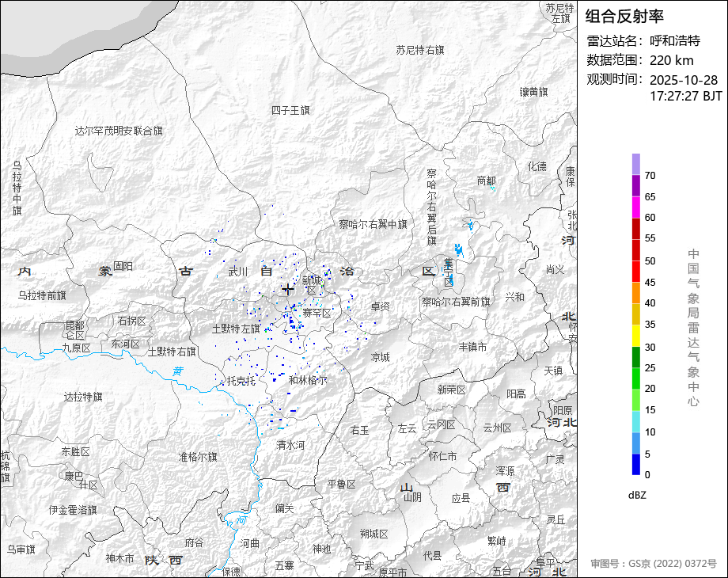The width and height of the screenshot is (728, 578).
Task: Click the 右玉 map label
Action: (360, 430)
